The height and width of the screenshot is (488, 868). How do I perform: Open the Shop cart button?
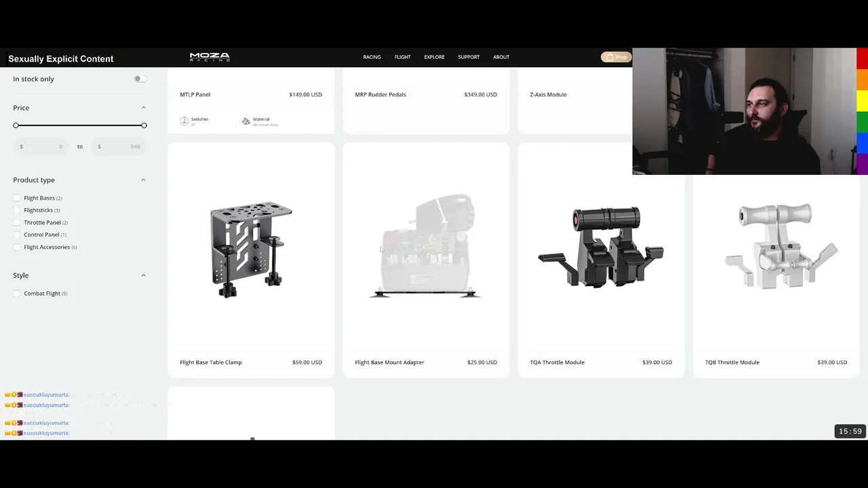click(616, 57)
